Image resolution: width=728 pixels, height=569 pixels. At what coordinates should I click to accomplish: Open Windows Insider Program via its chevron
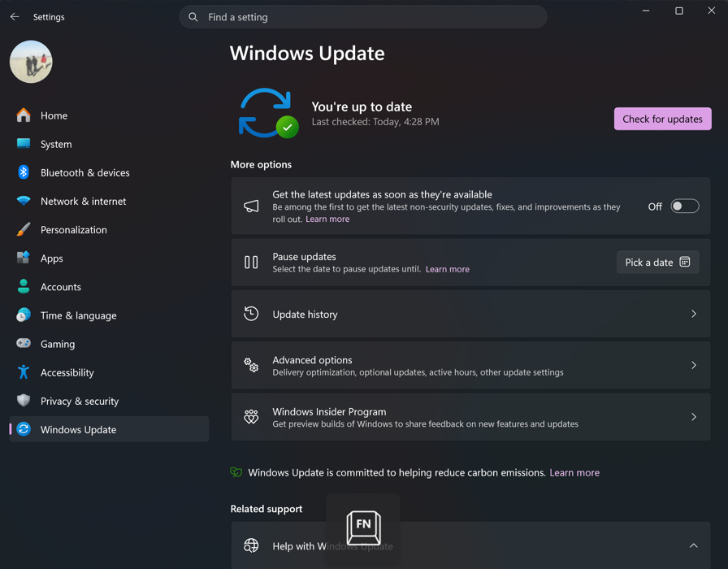(x=694, y=417)
